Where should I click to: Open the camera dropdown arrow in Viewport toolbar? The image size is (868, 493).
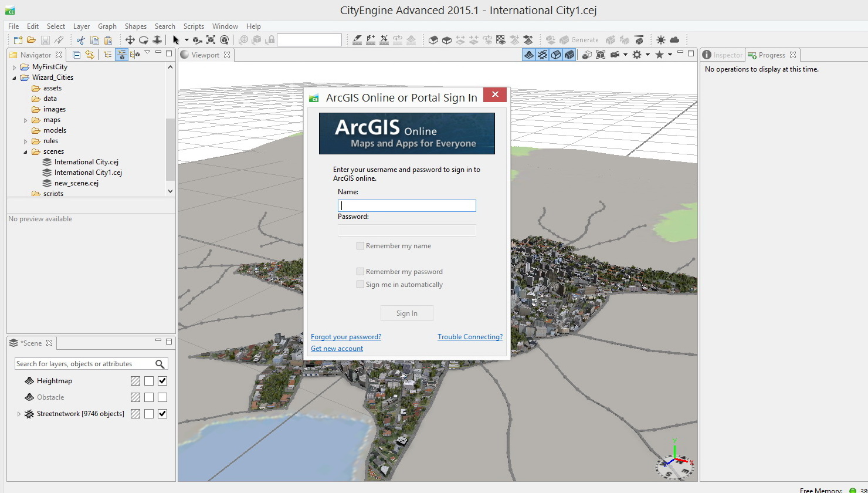(x=625, y=55)
